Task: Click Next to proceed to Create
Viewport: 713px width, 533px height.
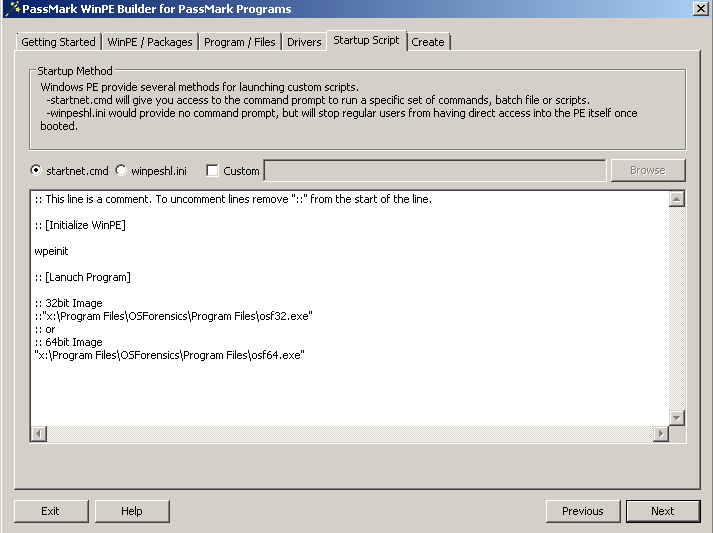Action: click(x=662, y=511)
